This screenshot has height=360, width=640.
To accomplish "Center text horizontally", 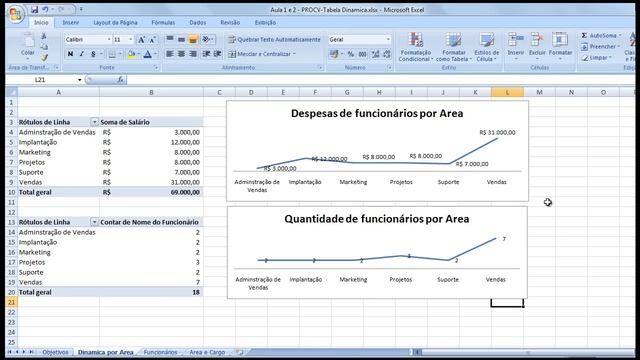I will click(181, 54).
